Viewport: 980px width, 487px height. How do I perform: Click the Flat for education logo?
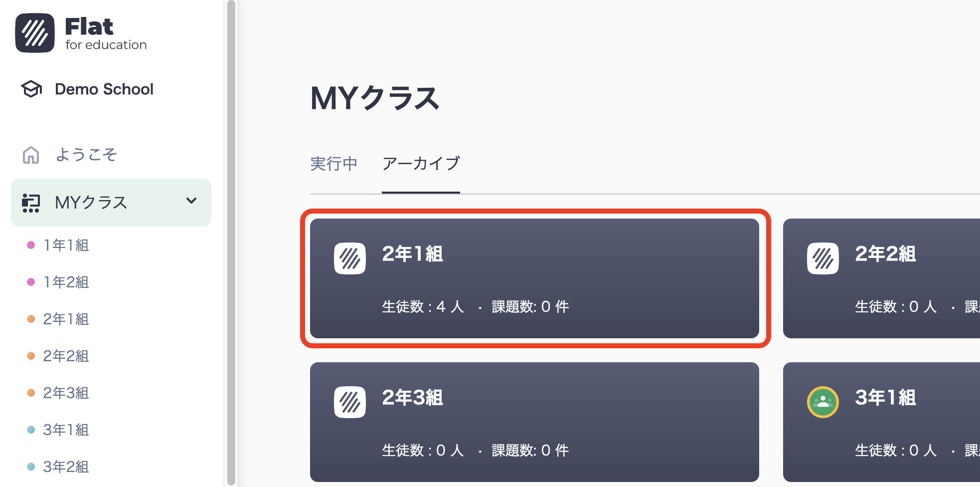pyautogui.click(x=81, y=32)
